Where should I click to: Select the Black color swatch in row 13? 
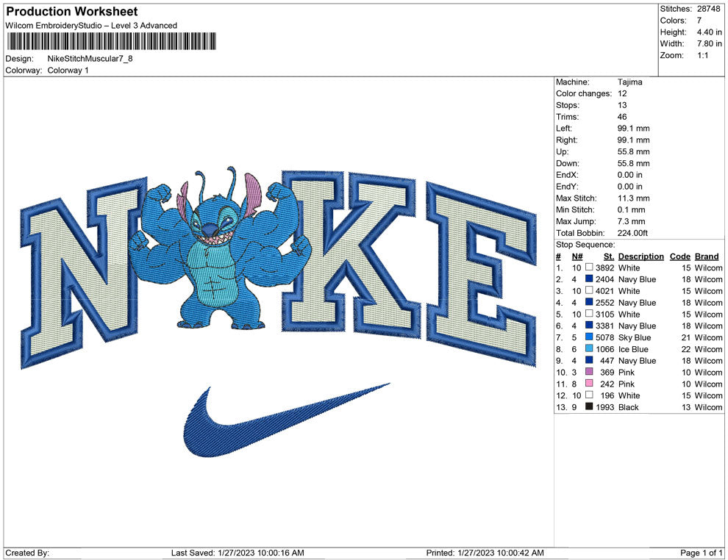[589, 406]
